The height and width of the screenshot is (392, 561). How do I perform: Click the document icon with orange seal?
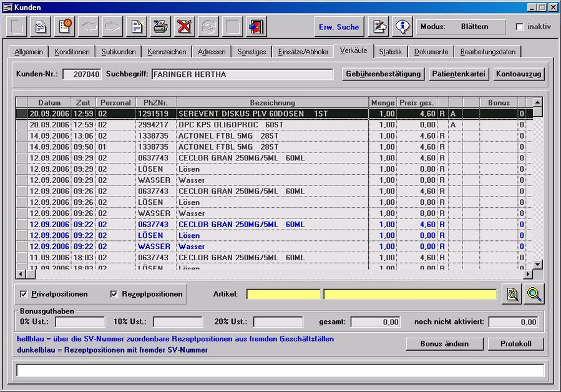66,27
